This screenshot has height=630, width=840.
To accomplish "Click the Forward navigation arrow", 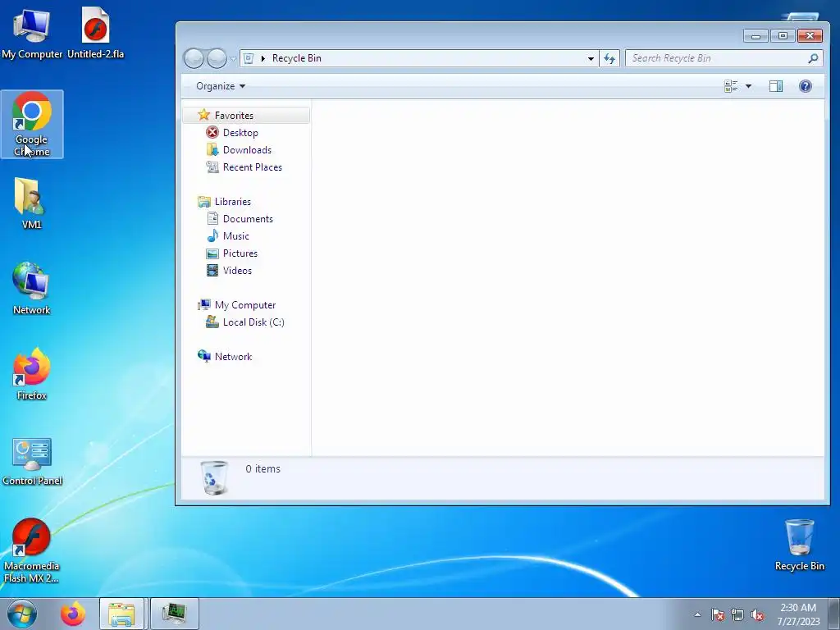I will click(x=217, y=58).
